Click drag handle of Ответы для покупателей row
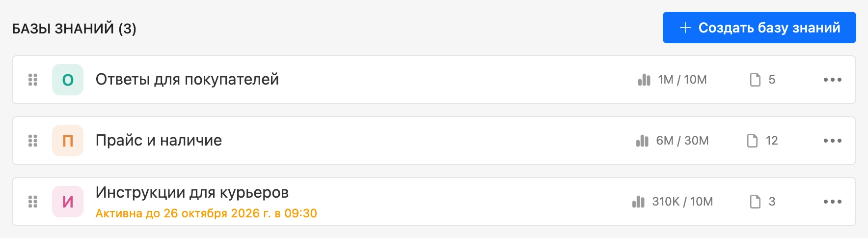Image resolution: width=868 pixels, height=238 pixels. coord(33,80)
